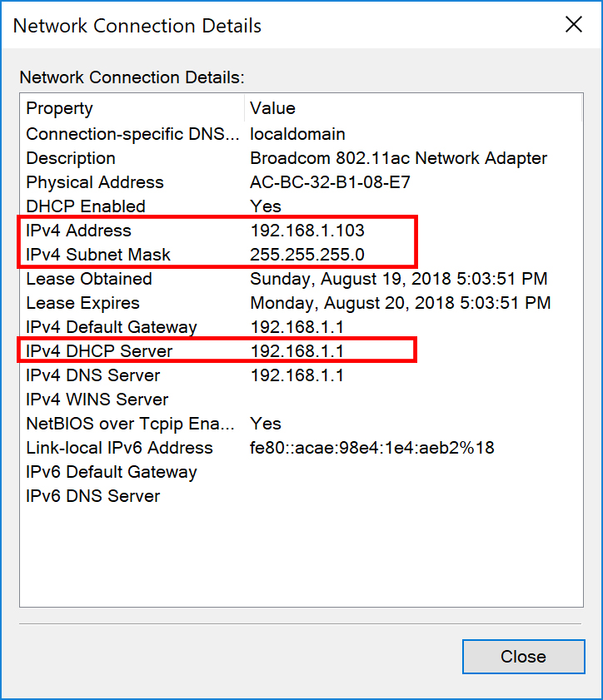Click the Close button

coord(523,657)
